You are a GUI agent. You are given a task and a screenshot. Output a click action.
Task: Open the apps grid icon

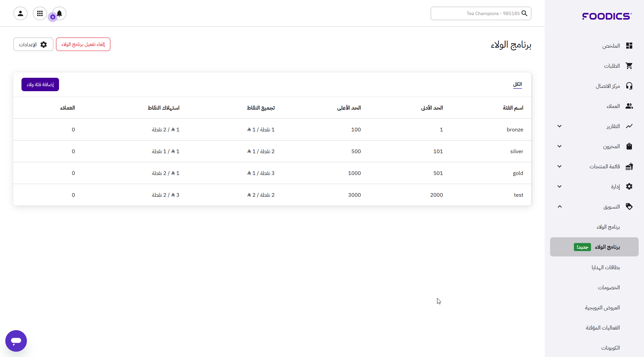point(40,13)
